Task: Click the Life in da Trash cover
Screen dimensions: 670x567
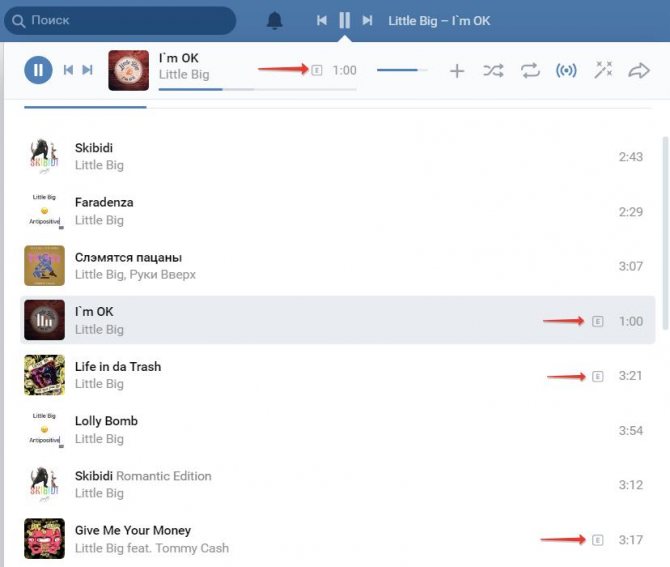Action: point(44,375)
